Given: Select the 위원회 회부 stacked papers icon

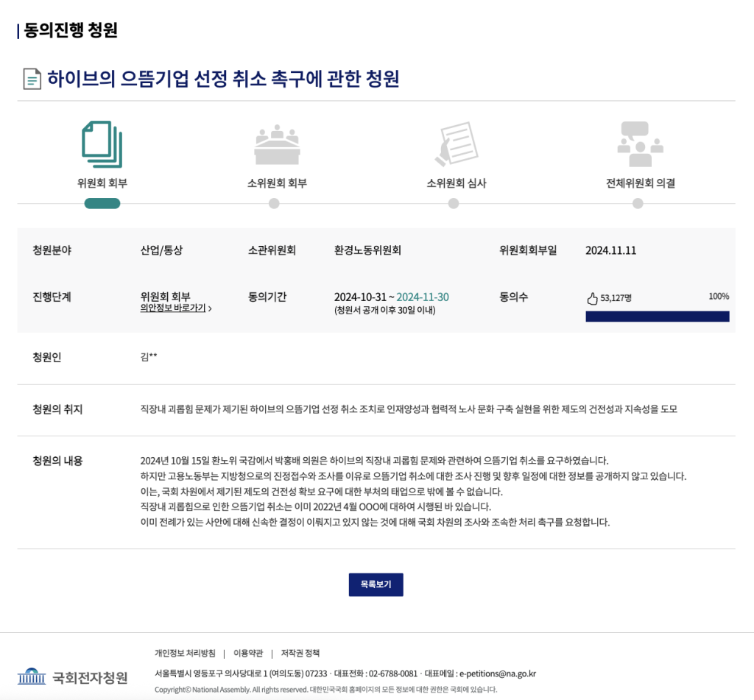Looking at the screenshot, I should tap(102, 144).
